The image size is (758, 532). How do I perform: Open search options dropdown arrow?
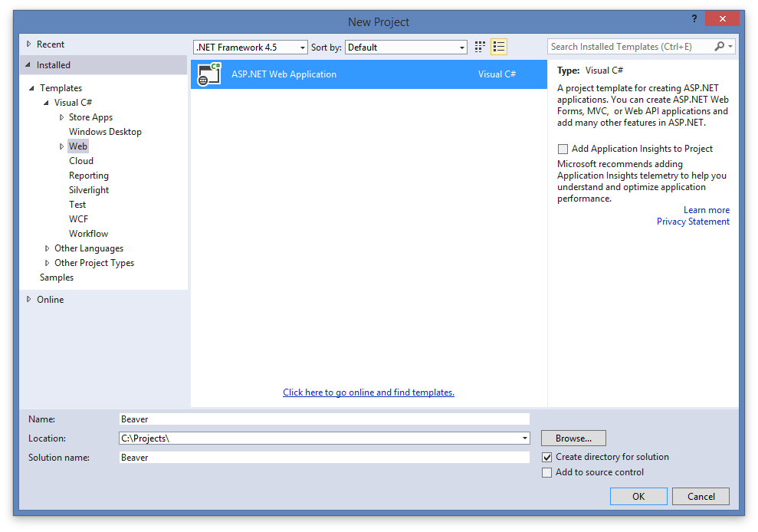point(730,47)
